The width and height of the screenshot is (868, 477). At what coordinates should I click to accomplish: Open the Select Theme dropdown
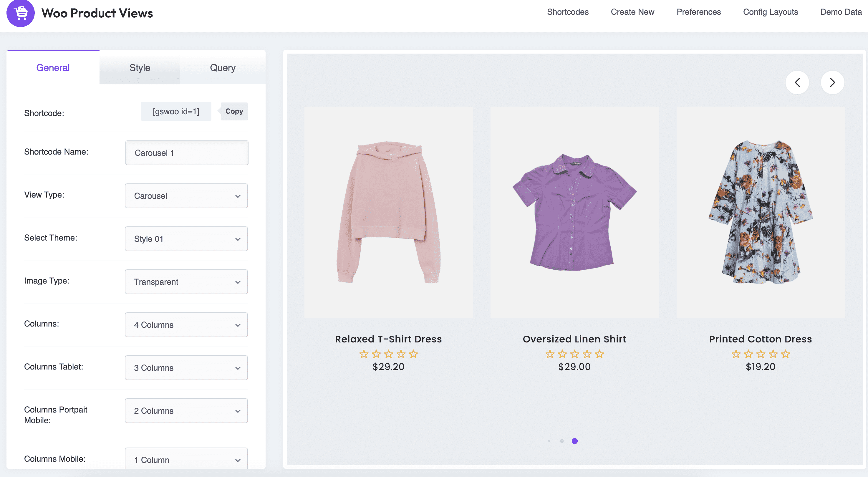[186, 239]
